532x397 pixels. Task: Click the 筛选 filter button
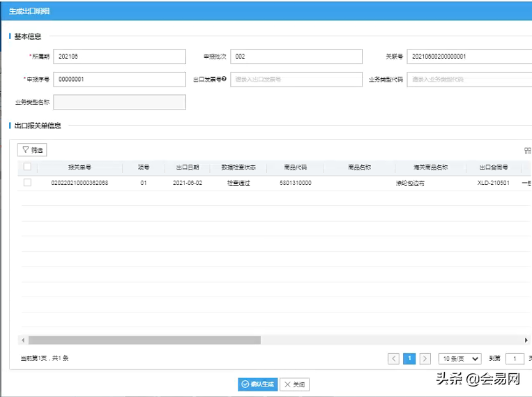[x=32, y=150]
